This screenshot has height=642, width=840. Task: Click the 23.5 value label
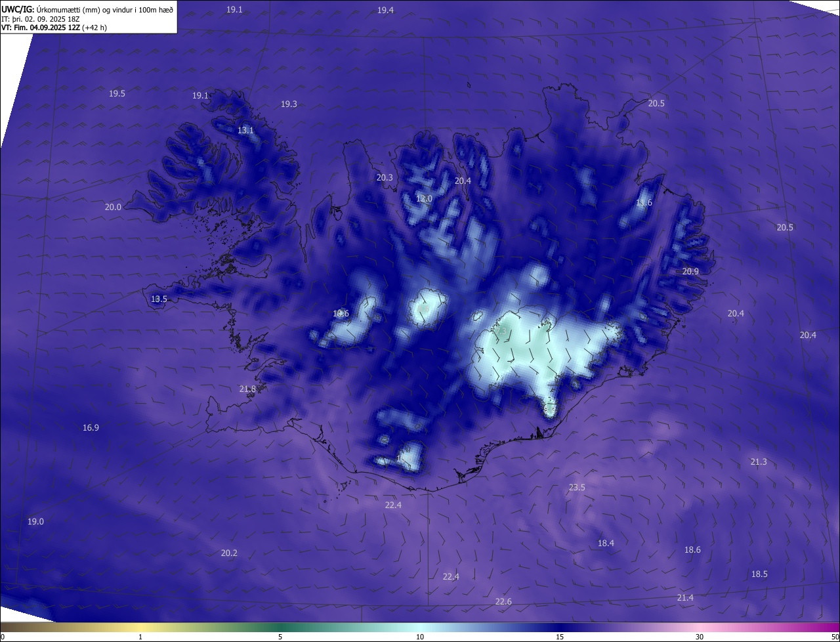[577, 488]
